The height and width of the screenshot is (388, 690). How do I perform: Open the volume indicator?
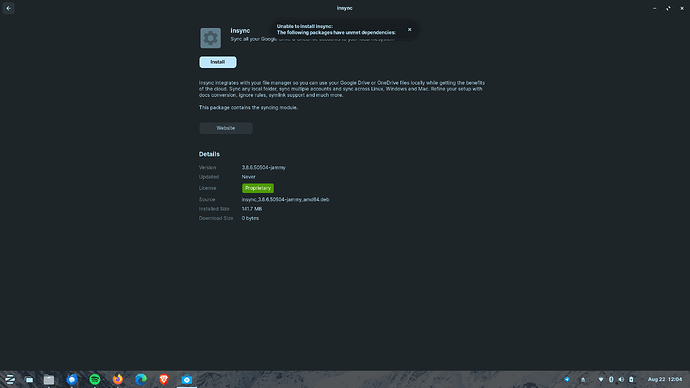pos(621,379)
